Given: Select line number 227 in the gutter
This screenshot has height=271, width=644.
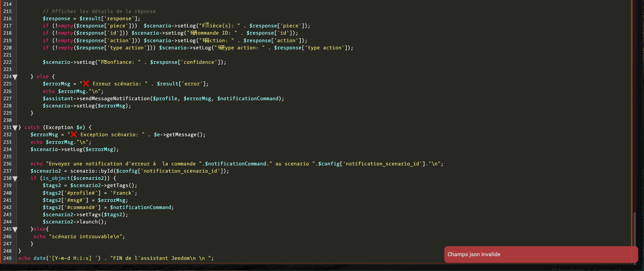Looking at the screenshot, I should (x=7, y=98).
